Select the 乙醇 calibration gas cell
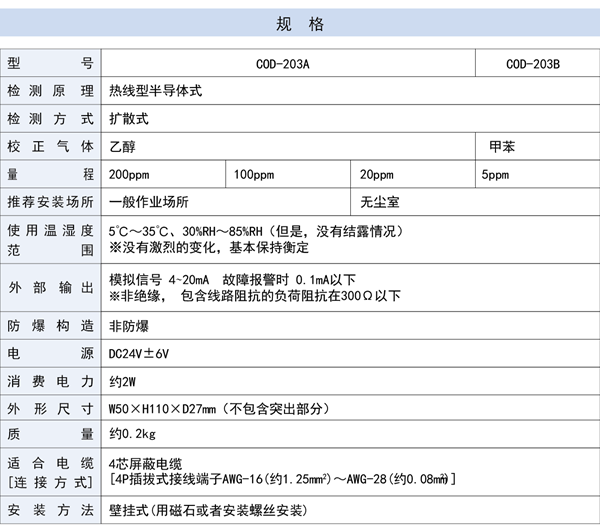This screenshot has height=532, width=600. (x=122, y=146)
